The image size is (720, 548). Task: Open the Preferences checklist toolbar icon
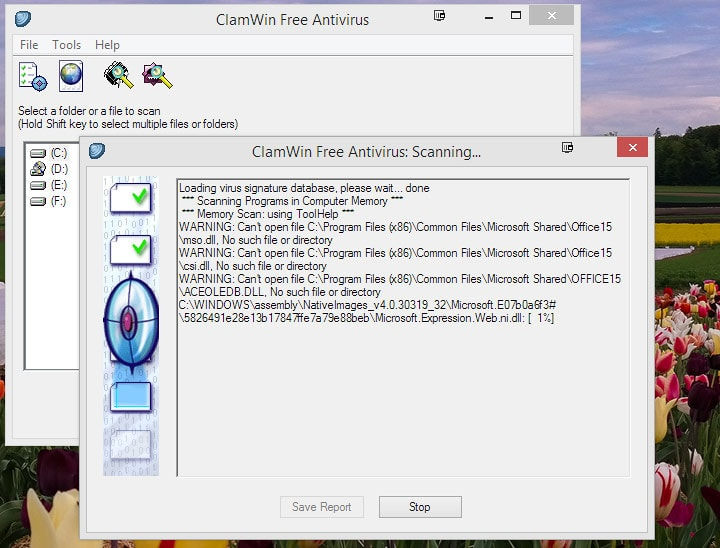tap(33, 77)
